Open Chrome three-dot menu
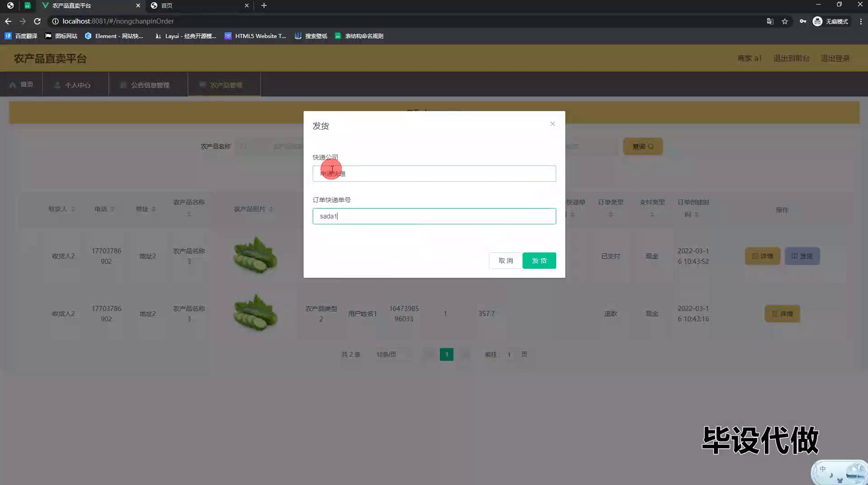 click(861, 21)
